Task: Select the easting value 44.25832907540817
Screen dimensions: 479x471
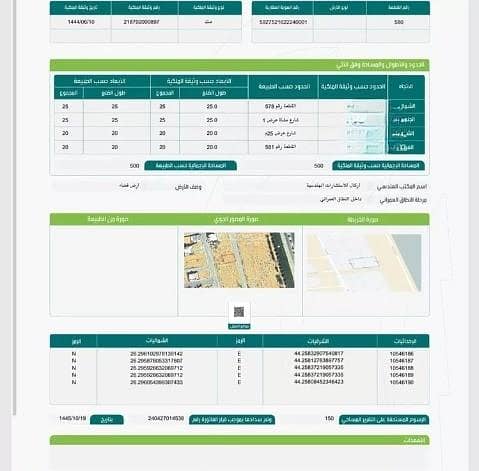Action: (x=319, y=353)
